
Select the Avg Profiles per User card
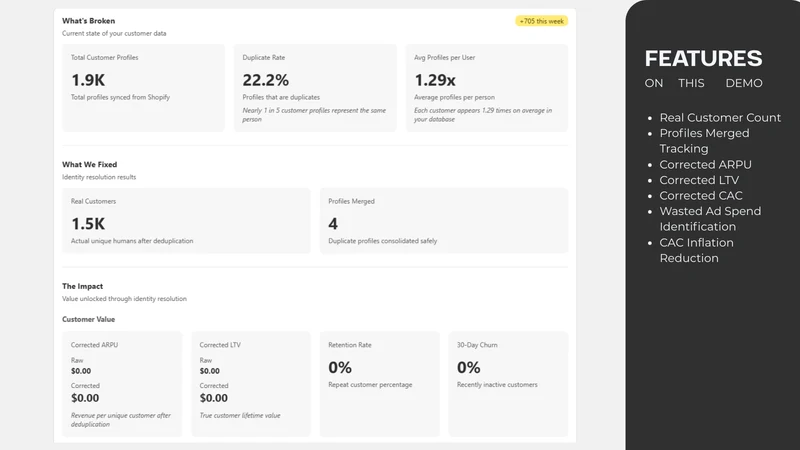tap(487, 88)
